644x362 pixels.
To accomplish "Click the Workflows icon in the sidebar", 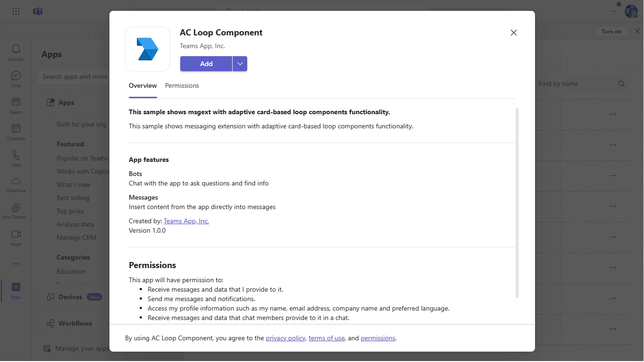I will coord(50,324).
